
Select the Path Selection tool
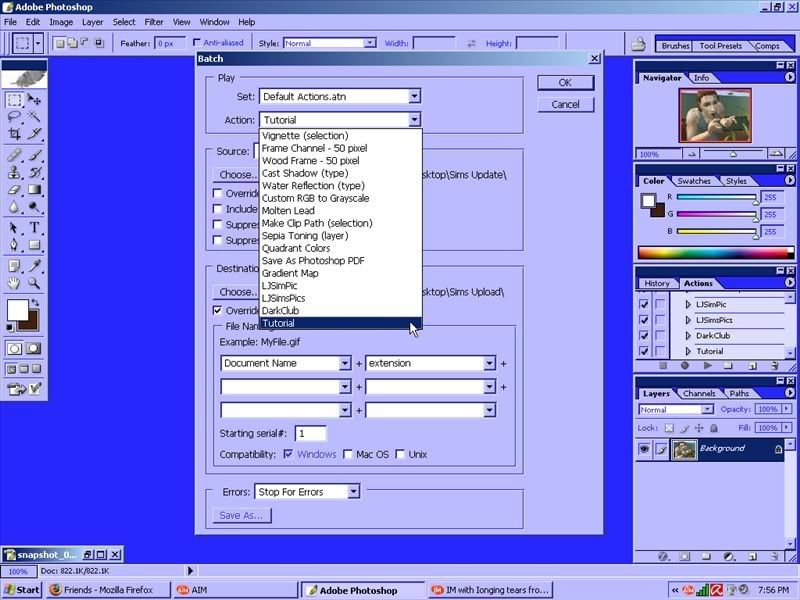click(14, 228)
